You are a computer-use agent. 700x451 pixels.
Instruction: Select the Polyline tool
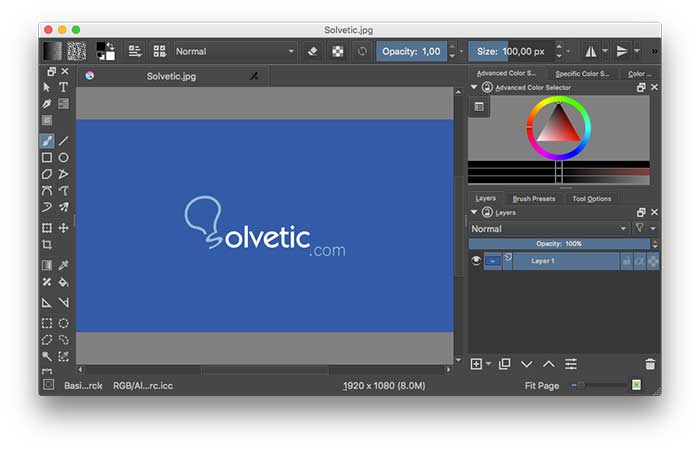click(x=63, y=174)
